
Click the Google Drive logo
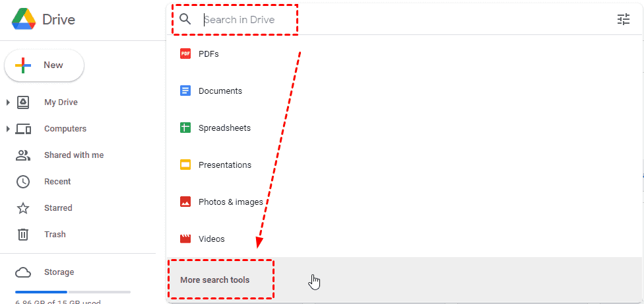point(24,20)
